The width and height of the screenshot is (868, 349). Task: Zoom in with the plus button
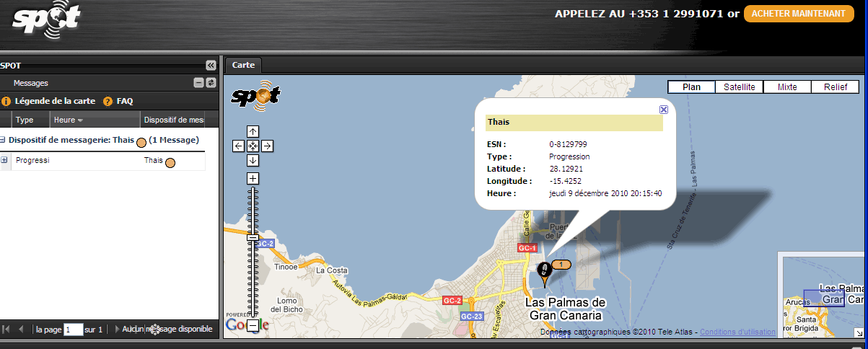point(253,178)
